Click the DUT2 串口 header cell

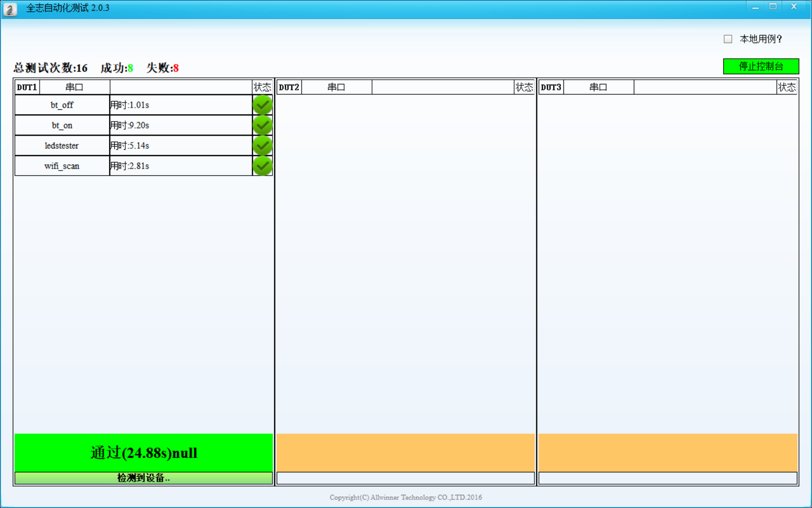(x=336, y=87)
